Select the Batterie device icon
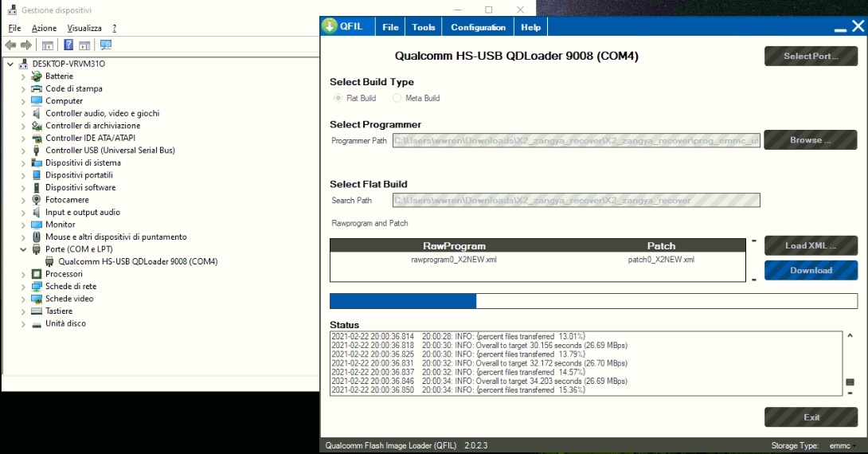The image size is (868, 454). click(x=37, y=76)
